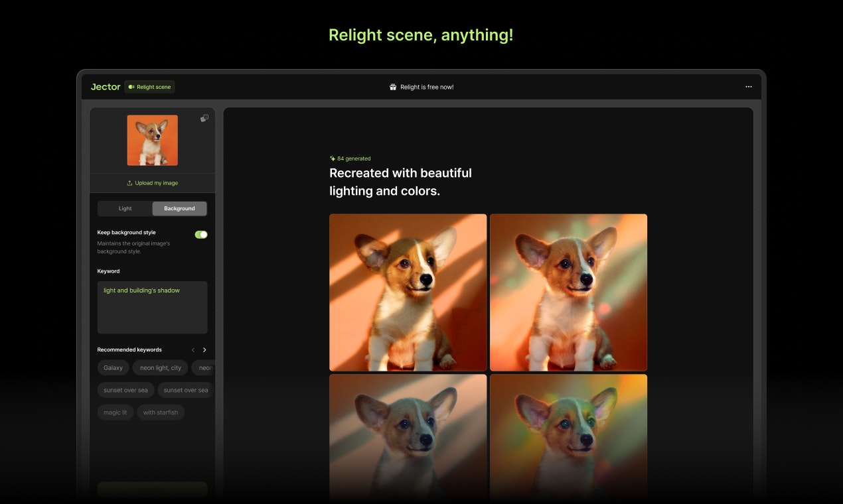Click the '84 generated' label
843x504 pixels.
[x=354, y=158]
